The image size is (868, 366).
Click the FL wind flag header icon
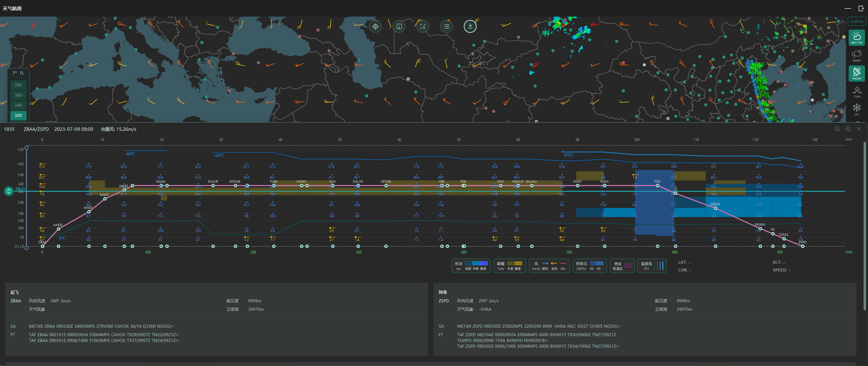(x=15, y=73)
